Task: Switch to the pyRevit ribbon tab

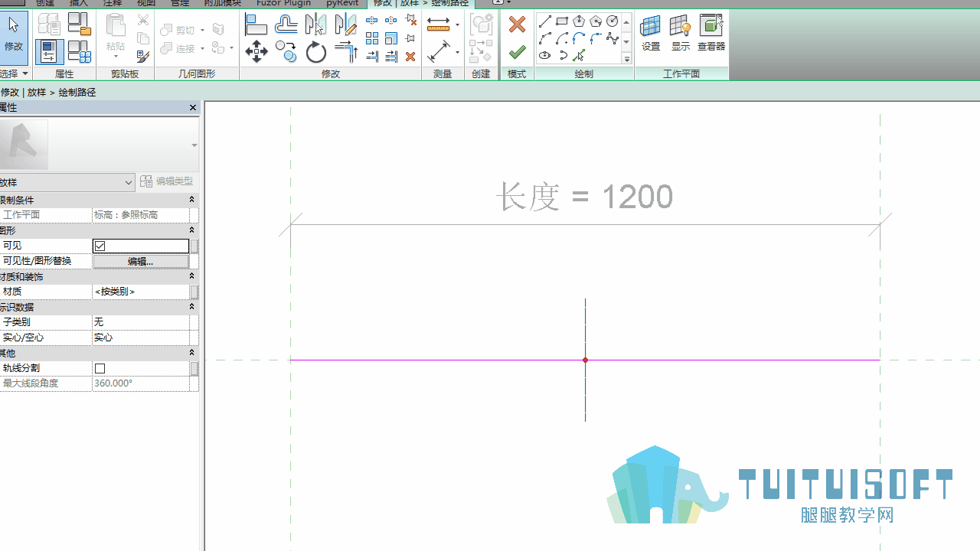Action: click(x=342, y=3)
